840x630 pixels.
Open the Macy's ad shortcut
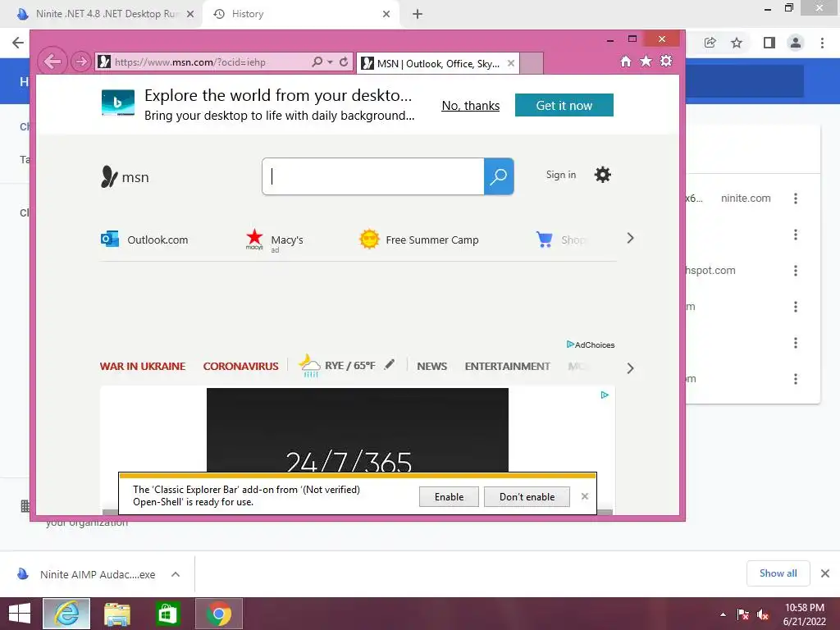pos(274,240)
